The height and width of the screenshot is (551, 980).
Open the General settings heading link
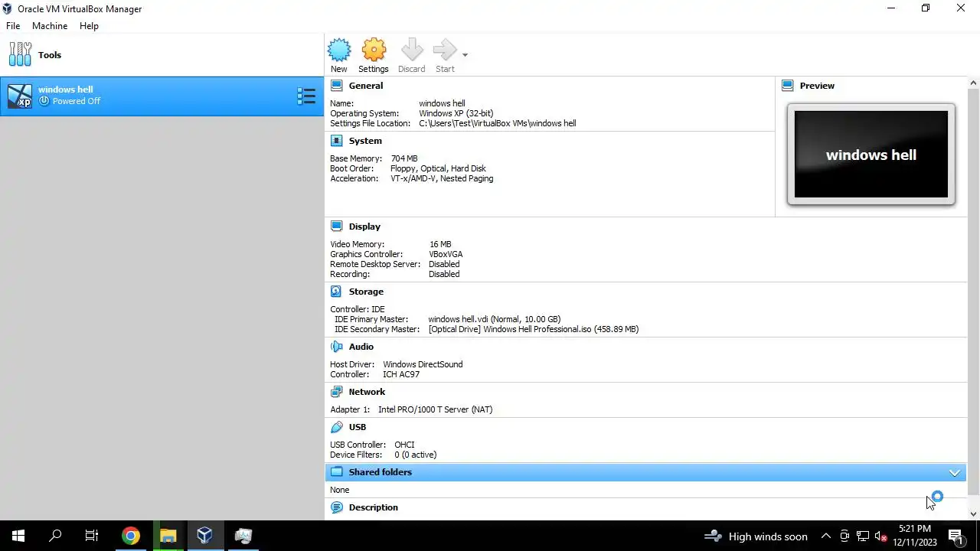(x=366, y=86)
